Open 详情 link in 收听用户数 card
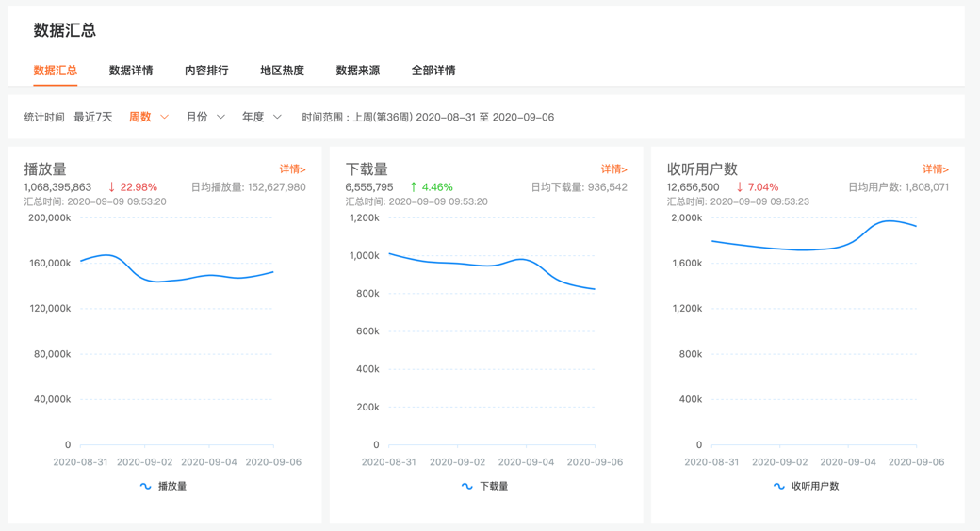The image size is (980, 531). [935, 169]
